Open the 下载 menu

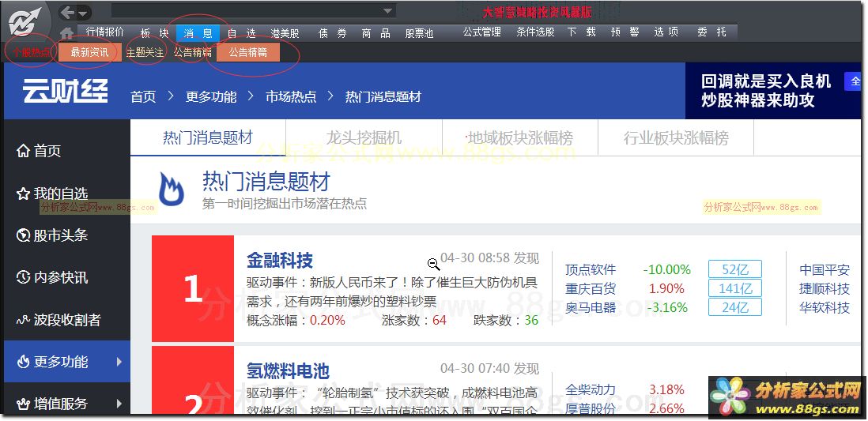coord(582,32)
